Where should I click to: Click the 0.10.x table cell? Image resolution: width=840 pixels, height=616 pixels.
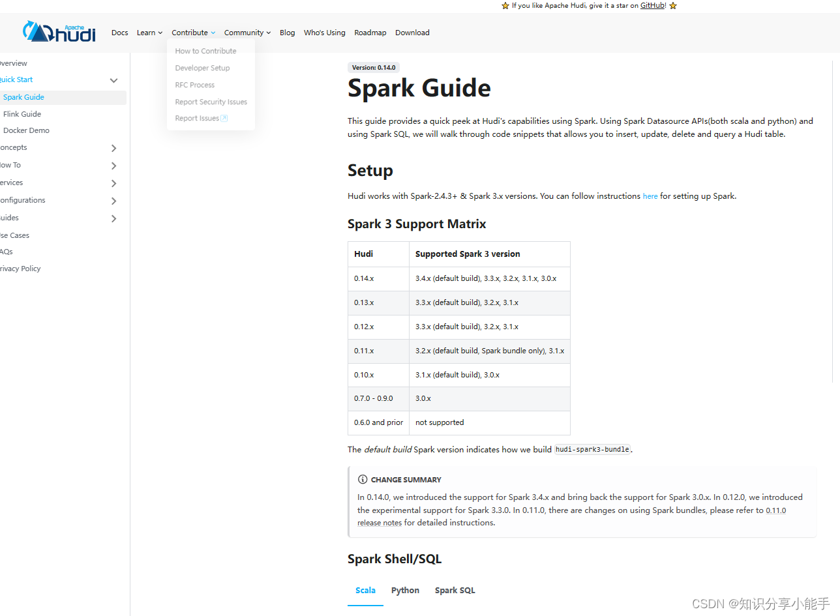pos(378,375)
